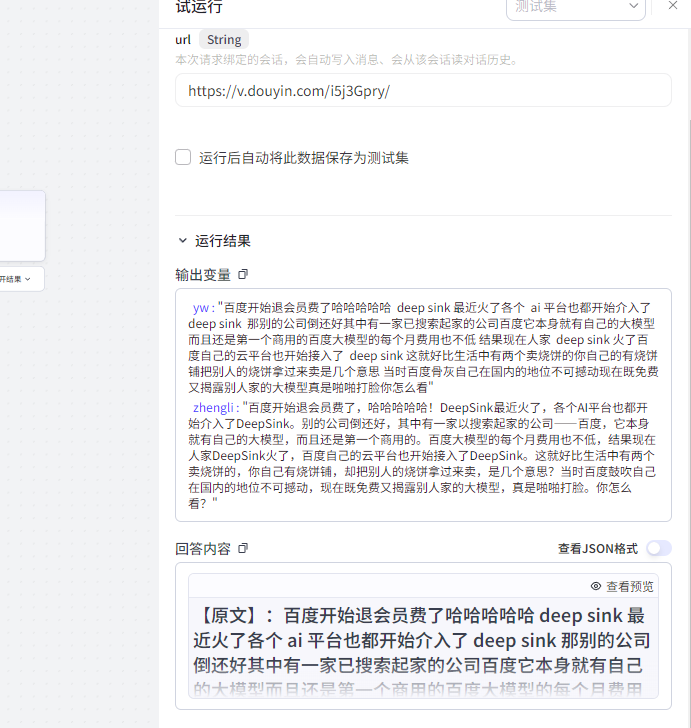Click the 输出变量 label
691x728 pixels.
click(203, 274)
